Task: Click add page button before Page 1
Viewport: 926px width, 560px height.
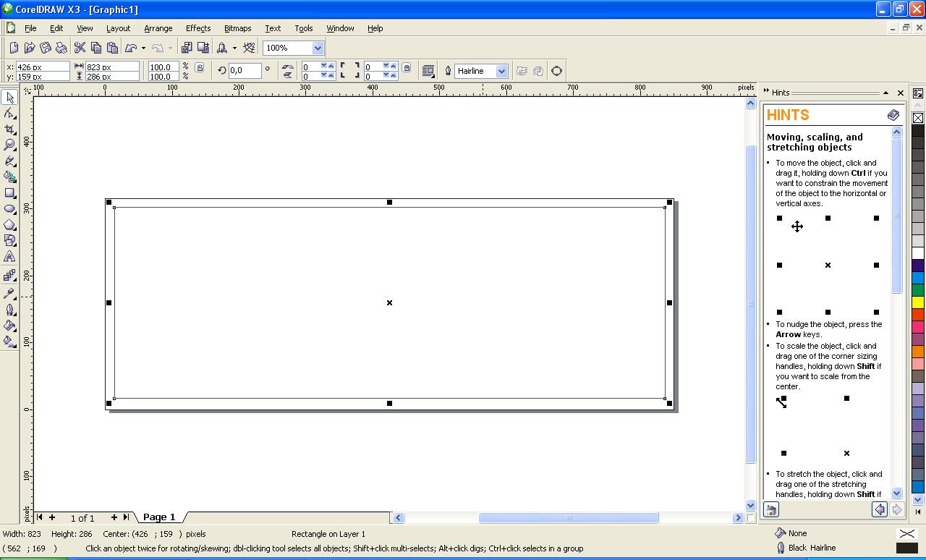Action: 52,517
